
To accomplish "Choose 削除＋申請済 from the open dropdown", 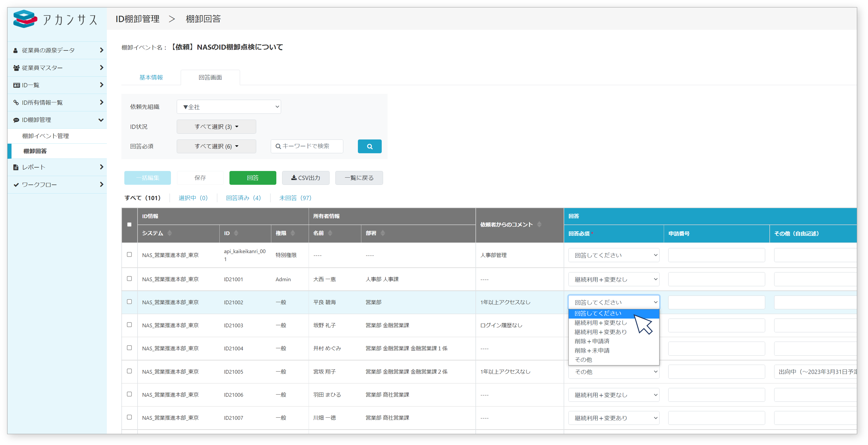I will click(593, 341).
